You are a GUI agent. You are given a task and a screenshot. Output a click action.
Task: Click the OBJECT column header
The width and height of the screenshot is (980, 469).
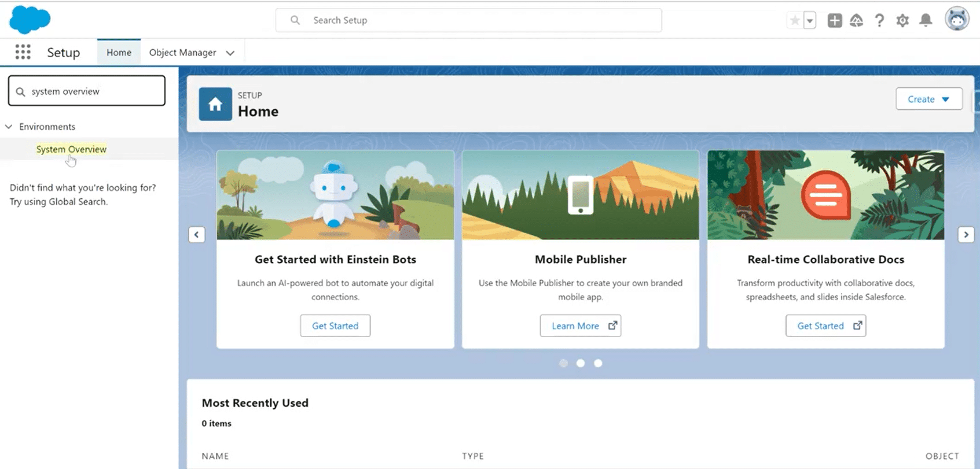[942, 456]
